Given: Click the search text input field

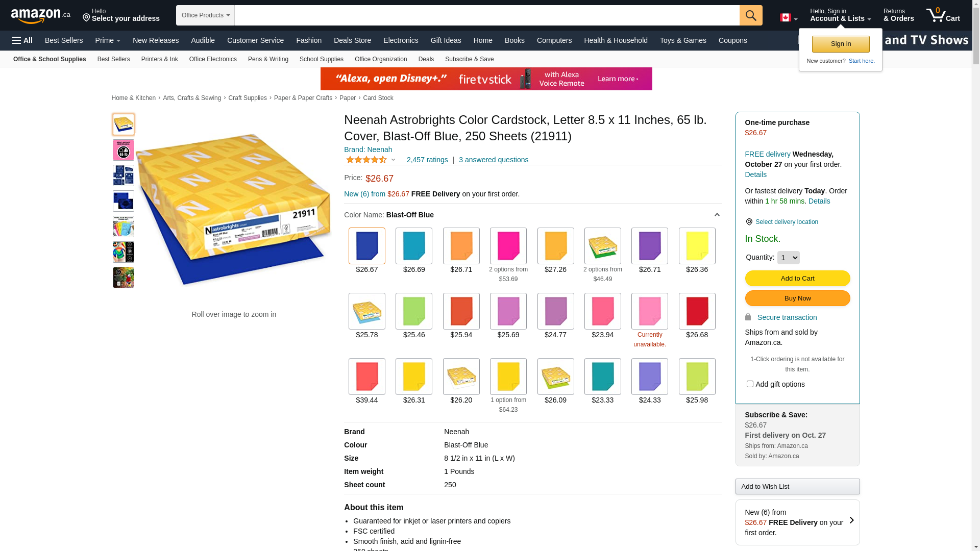Looking at the screenshot, I should pos(486,15).
